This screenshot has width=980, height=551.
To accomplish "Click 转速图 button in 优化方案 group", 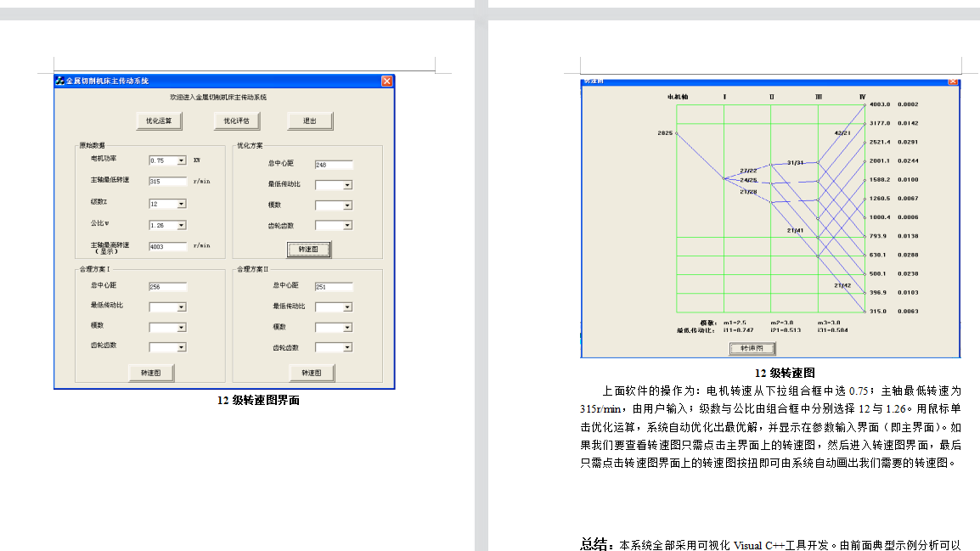I will 309,250.
